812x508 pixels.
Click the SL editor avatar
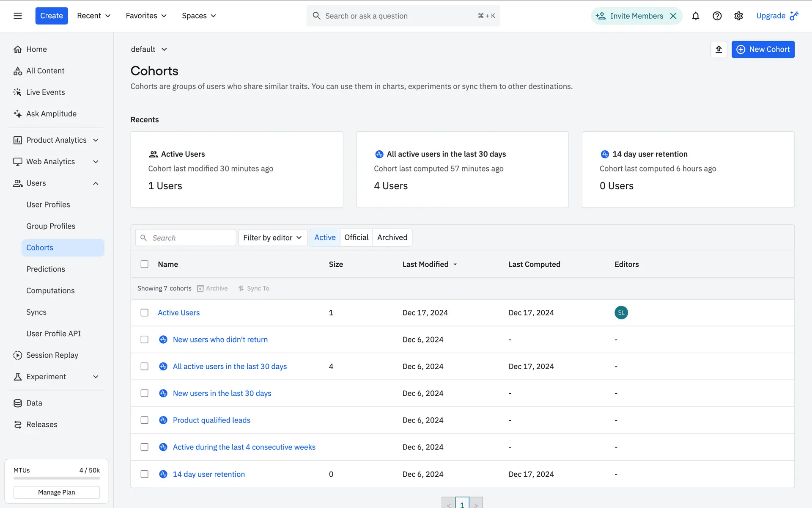click(x=621, y=313)
